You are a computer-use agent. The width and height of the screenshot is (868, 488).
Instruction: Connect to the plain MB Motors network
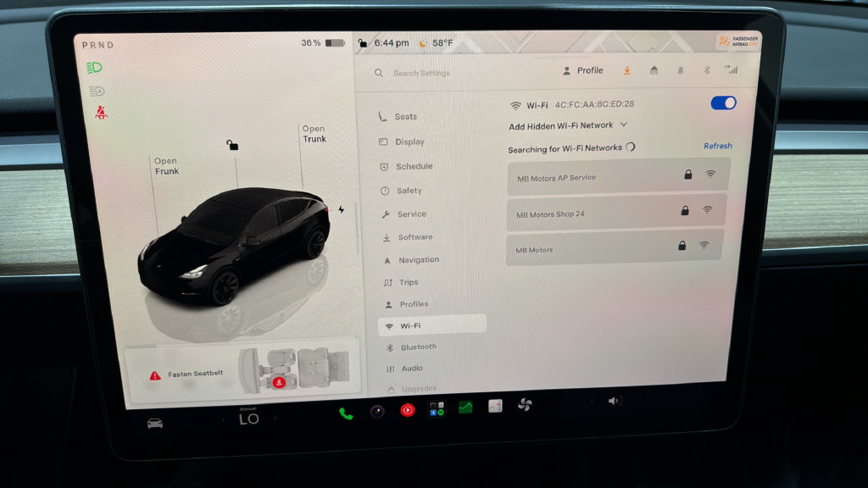(614, 247)
